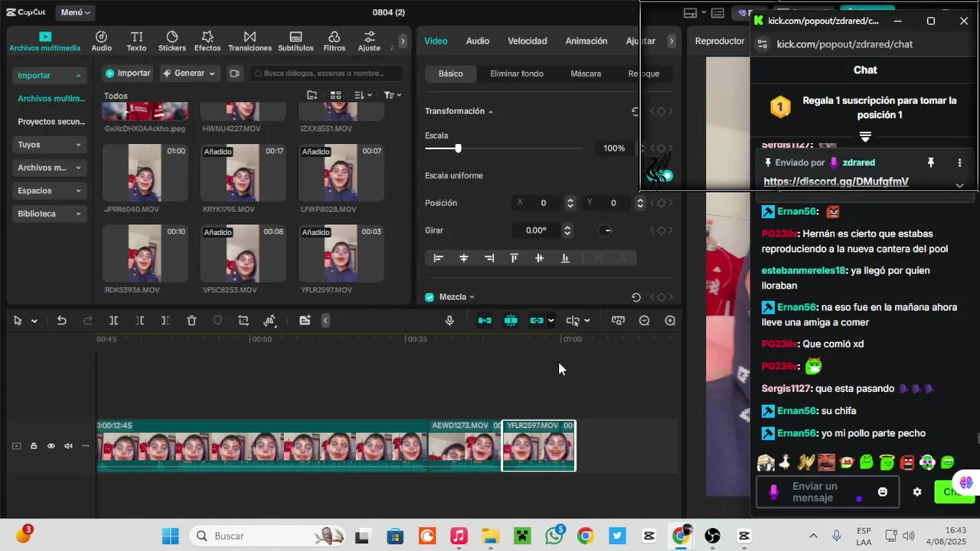Viewport: 980px width, 551px height.
Task: Open the Discord invite link in chat
Action: [836, 181]
